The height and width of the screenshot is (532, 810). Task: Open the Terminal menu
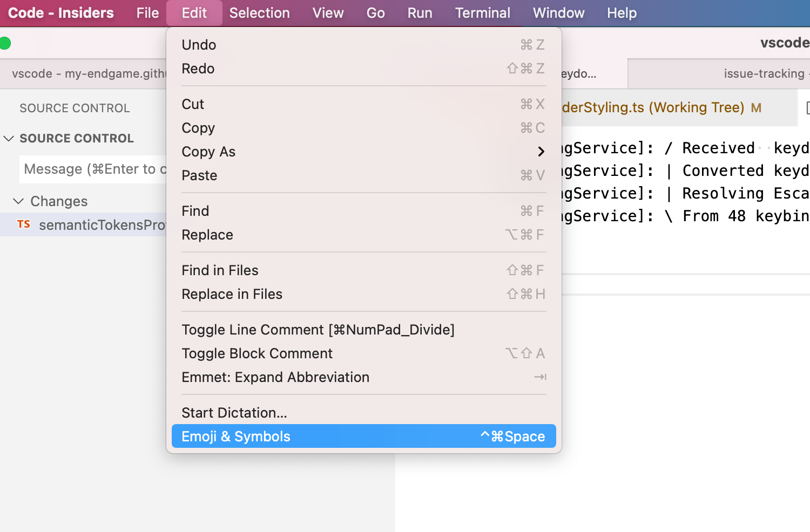tap(482, 12)
